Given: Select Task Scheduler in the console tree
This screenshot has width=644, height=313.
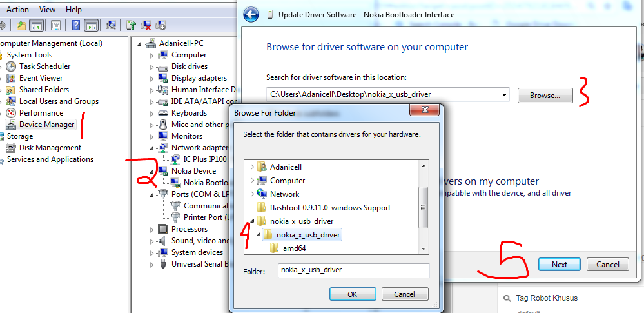Looking at the screenshot, I should 44,66.
